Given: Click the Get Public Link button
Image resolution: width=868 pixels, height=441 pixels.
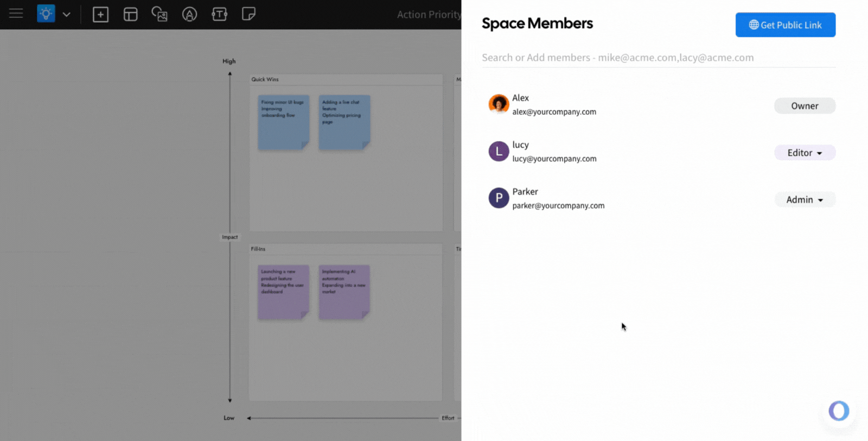Looking at the screenshot, I should (x=786, y=25).
